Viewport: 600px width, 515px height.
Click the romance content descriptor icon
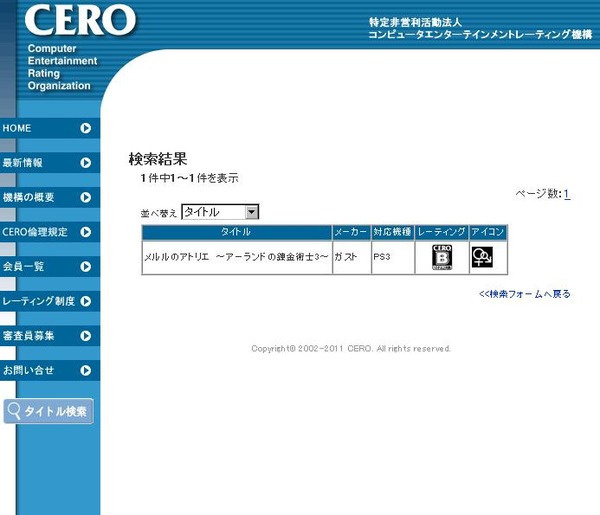coord(482,257)
